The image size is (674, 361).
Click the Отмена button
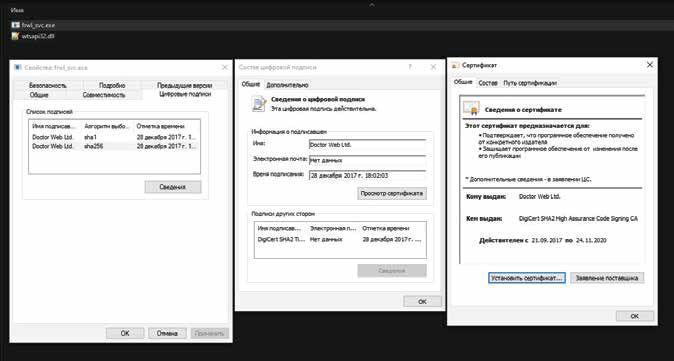coord(167,333)
